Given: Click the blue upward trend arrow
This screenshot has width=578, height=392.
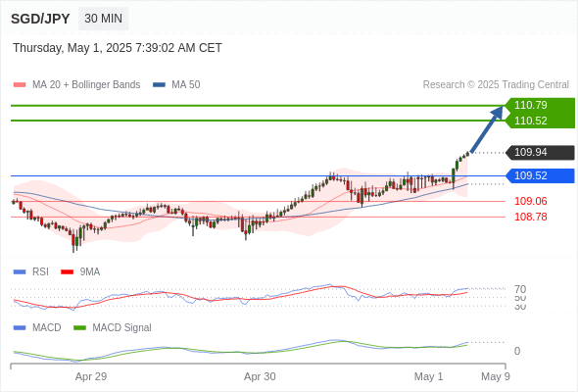Looking at the screenshot, I should 487,129.
